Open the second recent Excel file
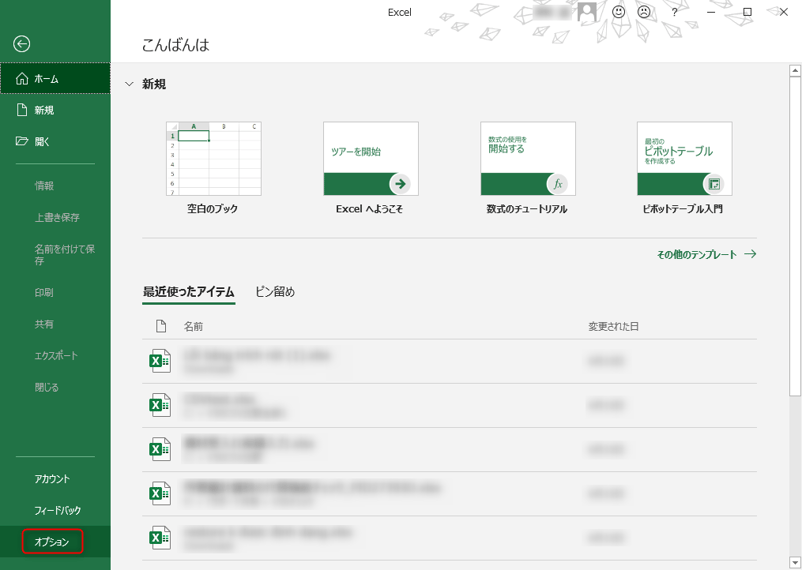The image size is (802, 570). tap(449, 406)
